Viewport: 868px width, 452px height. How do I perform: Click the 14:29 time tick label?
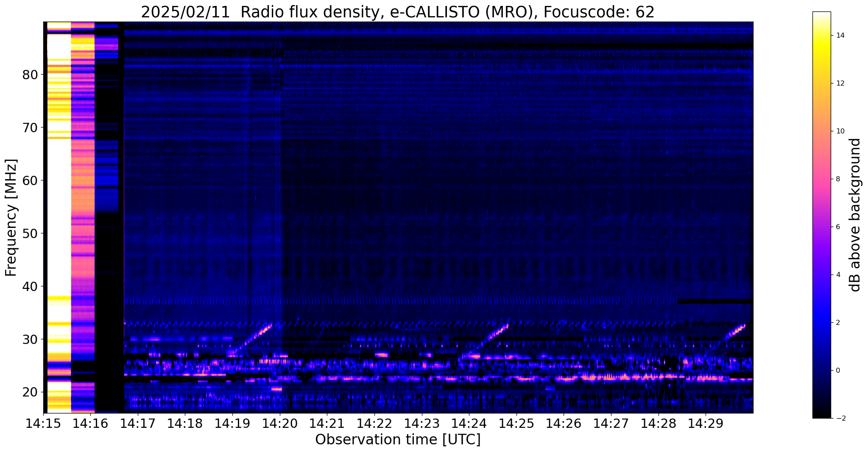click(706, 424)
